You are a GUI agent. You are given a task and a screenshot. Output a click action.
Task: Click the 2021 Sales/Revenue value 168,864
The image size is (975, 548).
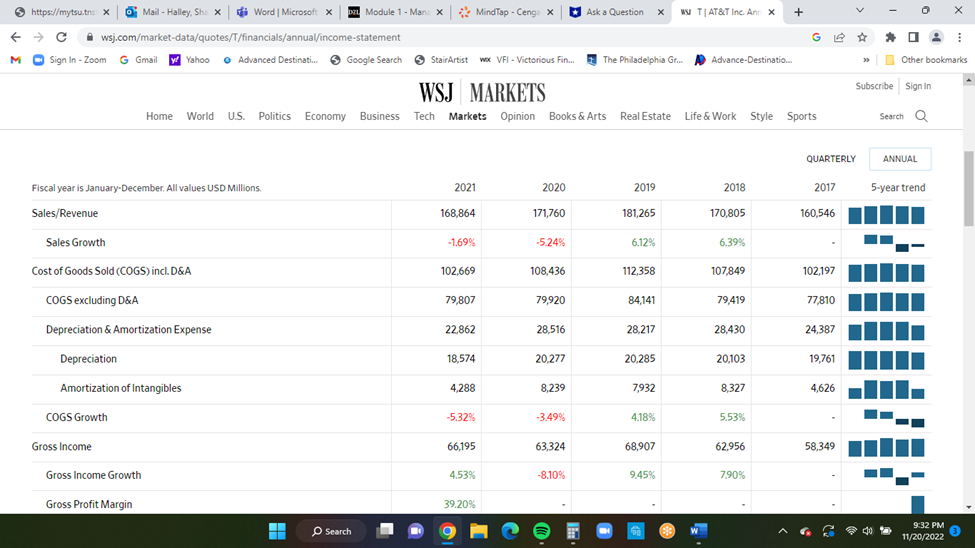coord(458,213)
